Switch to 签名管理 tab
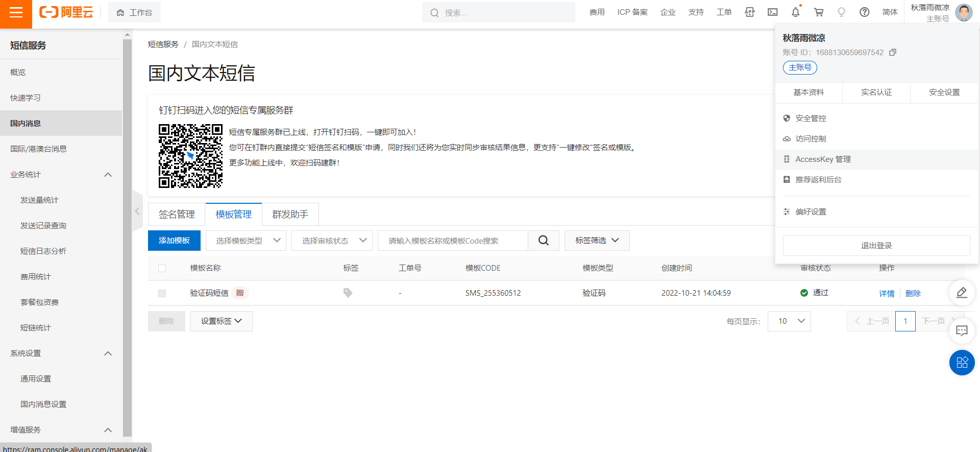The image size is (980, 452). pyautogui.click(x=177, y=215)
